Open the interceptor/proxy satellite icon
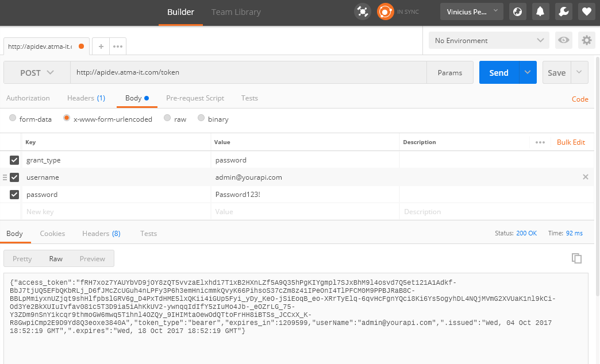Viewport: 600px width, 364px height. click(x=363, y=12)
